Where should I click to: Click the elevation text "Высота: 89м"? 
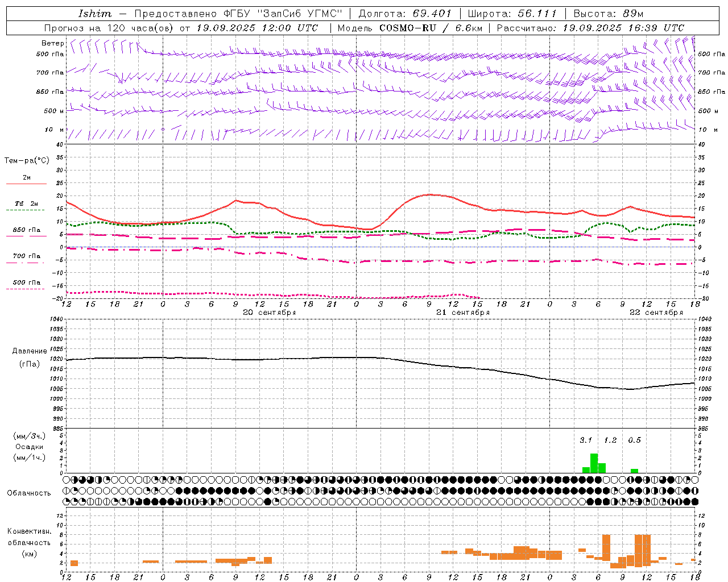609,14
